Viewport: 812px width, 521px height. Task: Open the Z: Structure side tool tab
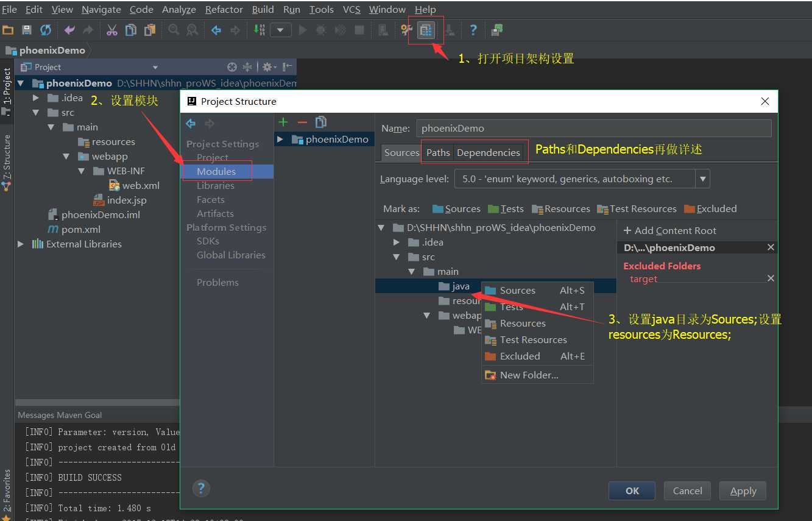click(7, 163)
